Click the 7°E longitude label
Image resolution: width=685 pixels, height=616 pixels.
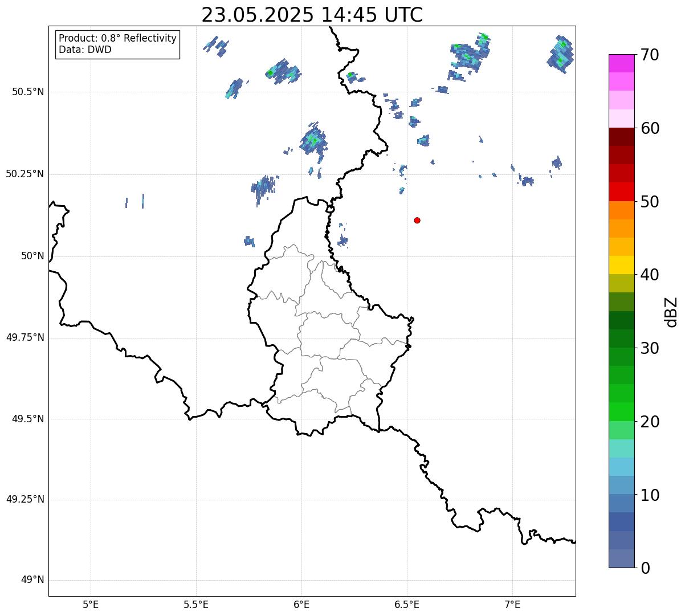[x=512, y=605]
